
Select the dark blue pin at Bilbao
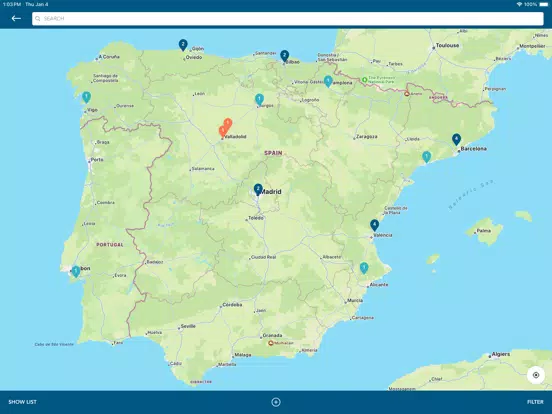click(x=284, y=56)
